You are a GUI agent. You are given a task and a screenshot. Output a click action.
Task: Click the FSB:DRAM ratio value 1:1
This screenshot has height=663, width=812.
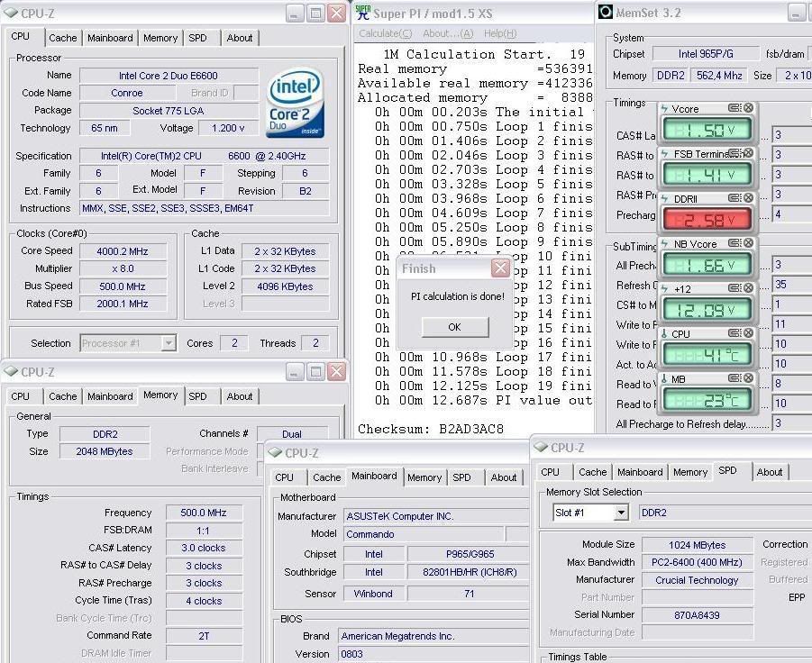[204, 531]
